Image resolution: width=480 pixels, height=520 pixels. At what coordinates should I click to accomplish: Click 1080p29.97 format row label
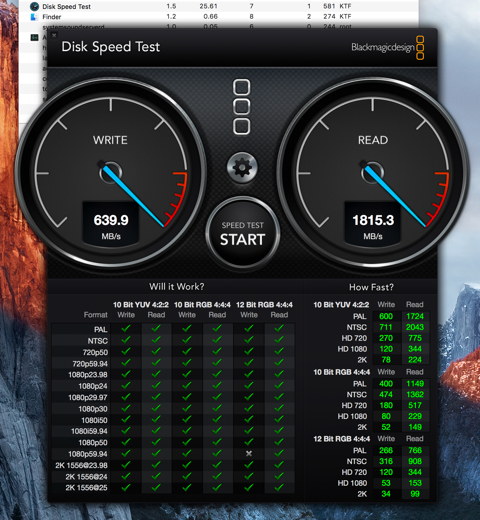(88, 397)
